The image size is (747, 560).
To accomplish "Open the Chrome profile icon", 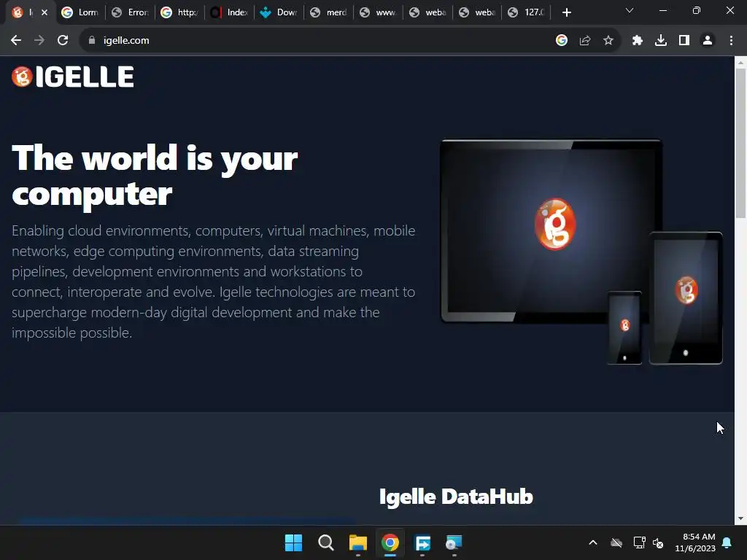I will [708, 41].
